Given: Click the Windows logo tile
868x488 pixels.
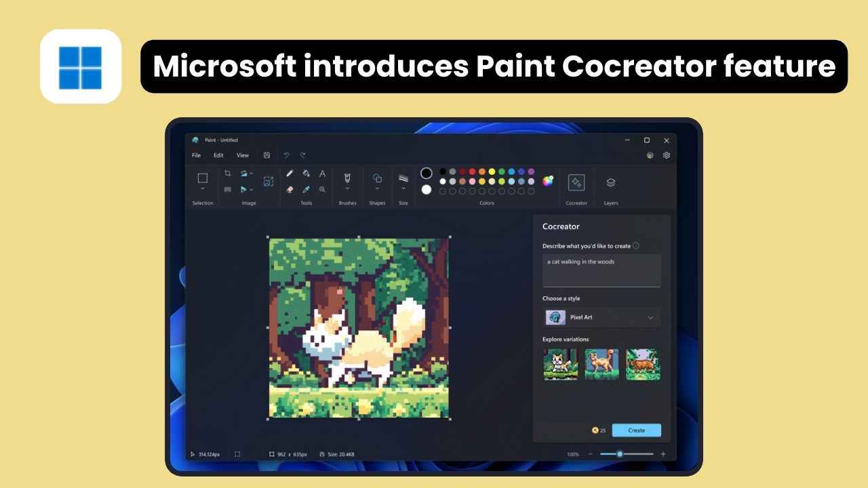Looking at the screenshot, I should 81,67.
